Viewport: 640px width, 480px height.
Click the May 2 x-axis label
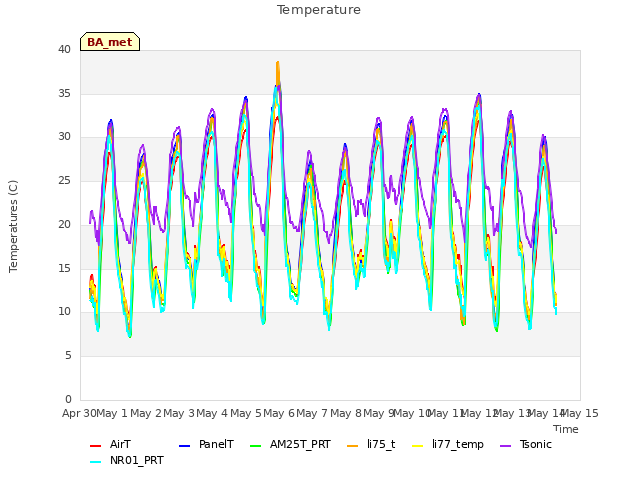click(x=146, y=413)
